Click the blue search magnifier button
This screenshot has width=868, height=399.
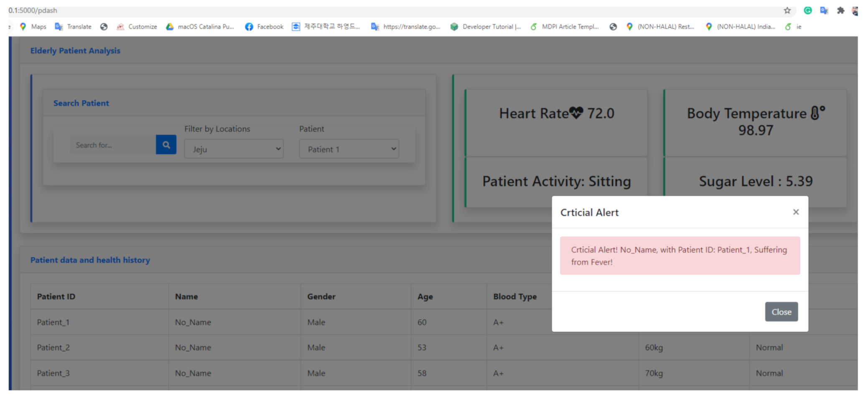click(166, 145)
